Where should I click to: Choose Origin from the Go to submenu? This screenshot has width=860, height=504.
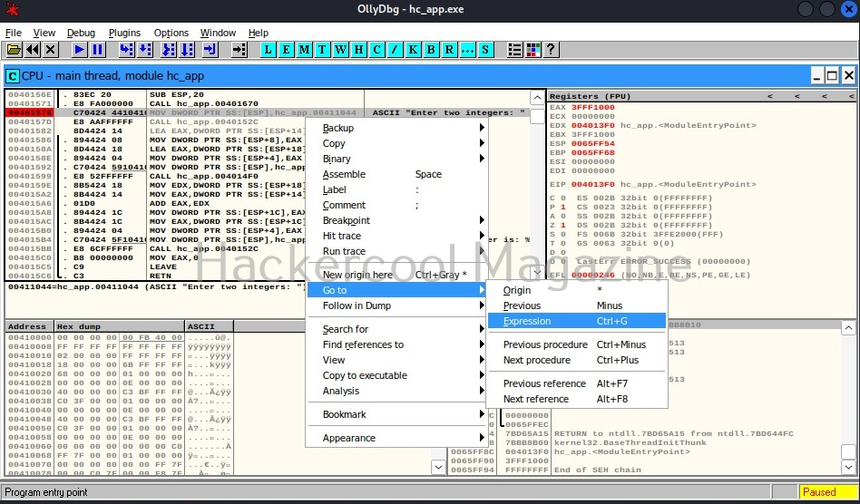(x=576, y=290)
